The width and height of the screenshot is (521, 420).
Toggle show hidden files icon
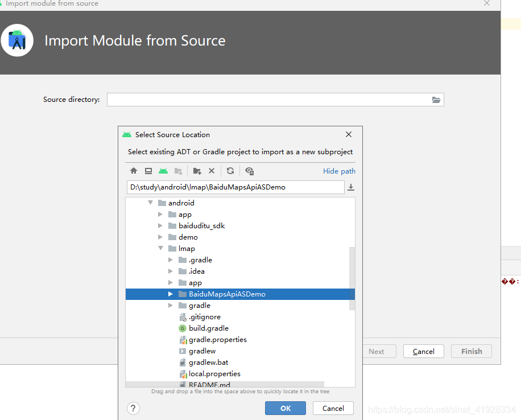point(249,171)
